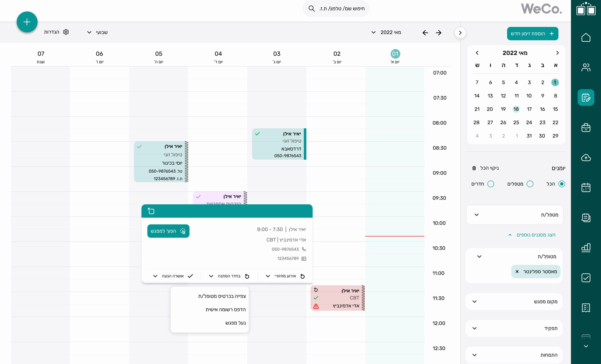Viewport: 601px width, 364px height.
Task: Select the מטפלים radio button
Action: (x=530, y=184)
